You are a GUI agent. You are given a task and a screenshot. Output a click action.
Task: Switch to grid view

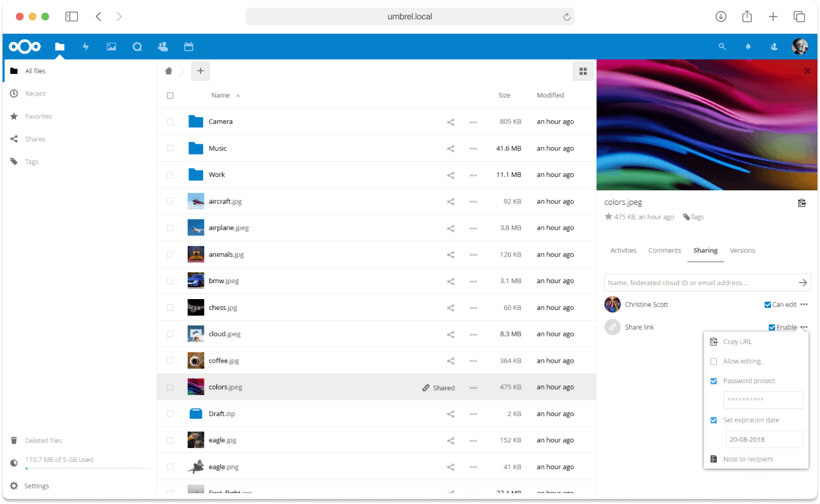coord(583,71)
